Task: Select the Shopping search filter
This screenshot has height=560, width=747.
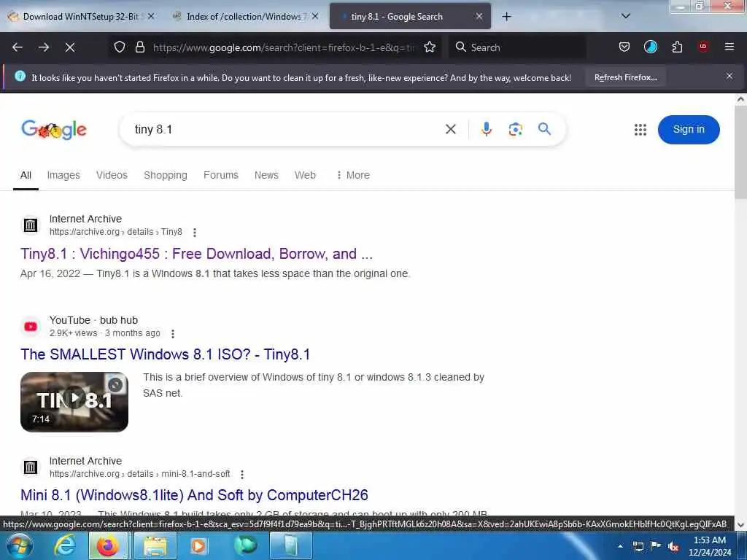Action: [x=166, y=175]
